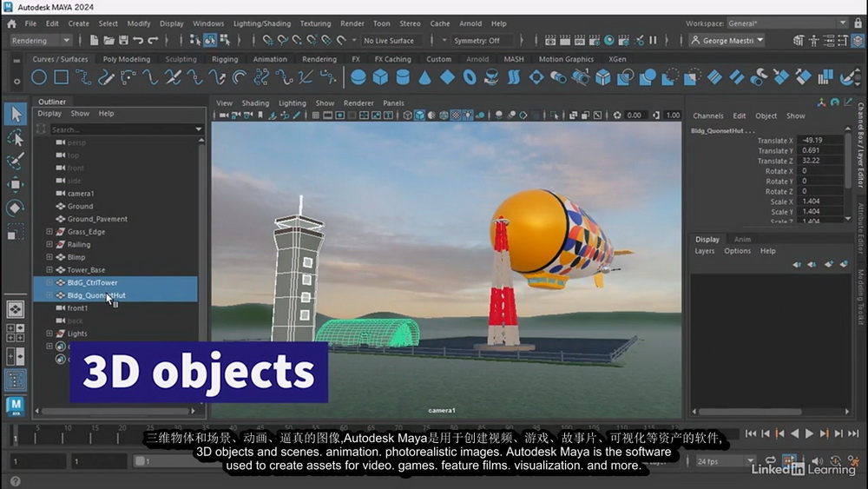Expand the Railing node

tap(49, 244)
